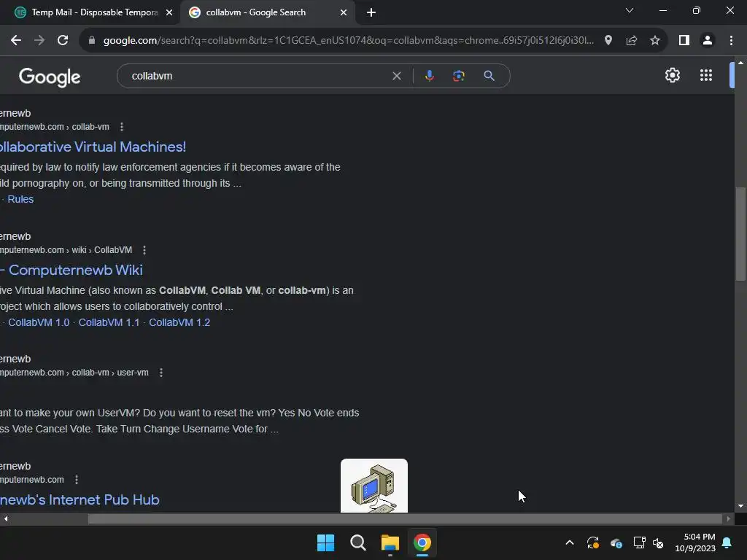Open the tab search chevron in title bar
The width and height of the screenshot is (747, 560).
coord(630,10)
